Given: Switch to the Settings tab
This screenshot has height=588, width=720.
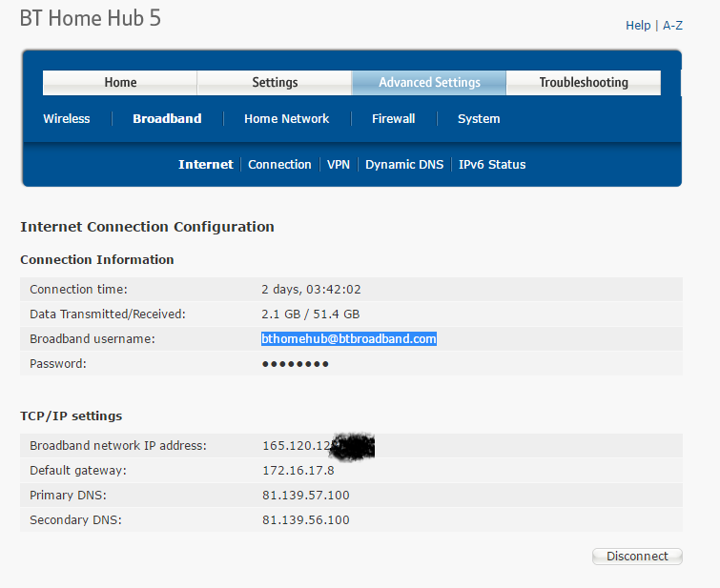Looking at the screenshot, I should tap(275, 83).
